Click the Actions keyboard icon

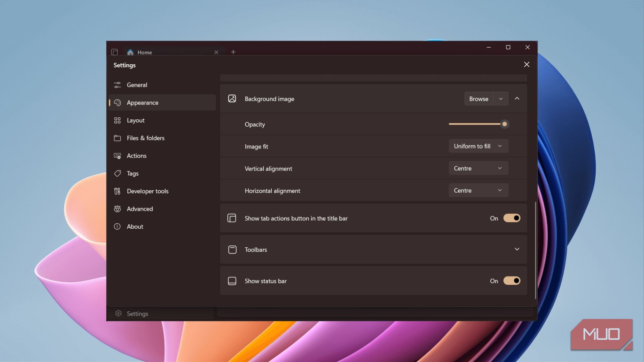[117, 156]
